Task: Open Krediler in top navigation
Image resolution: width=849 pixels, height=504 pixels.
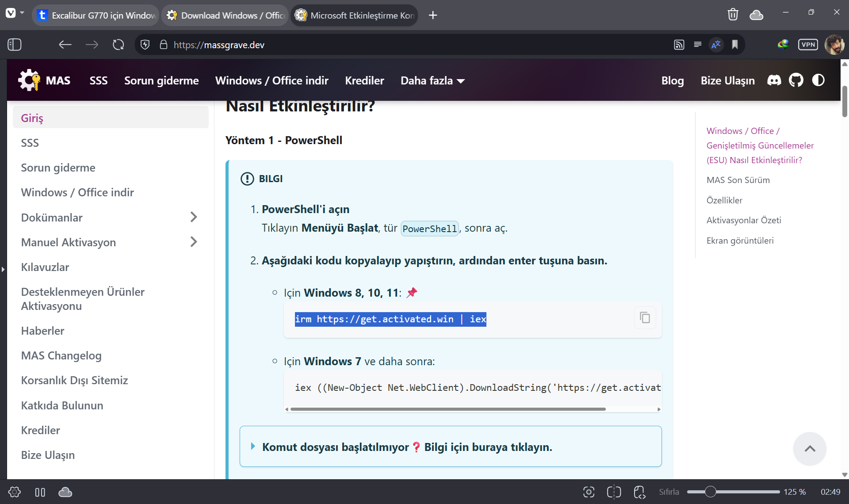Action: pyautogui.click(x=364, y=80)
